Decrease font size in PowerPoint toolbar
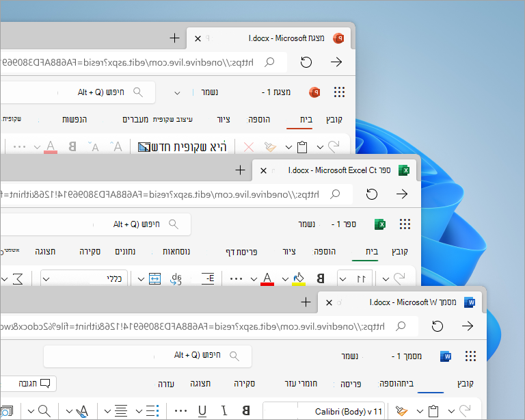This screenshot has width=525, height=420. click(94, 146)
